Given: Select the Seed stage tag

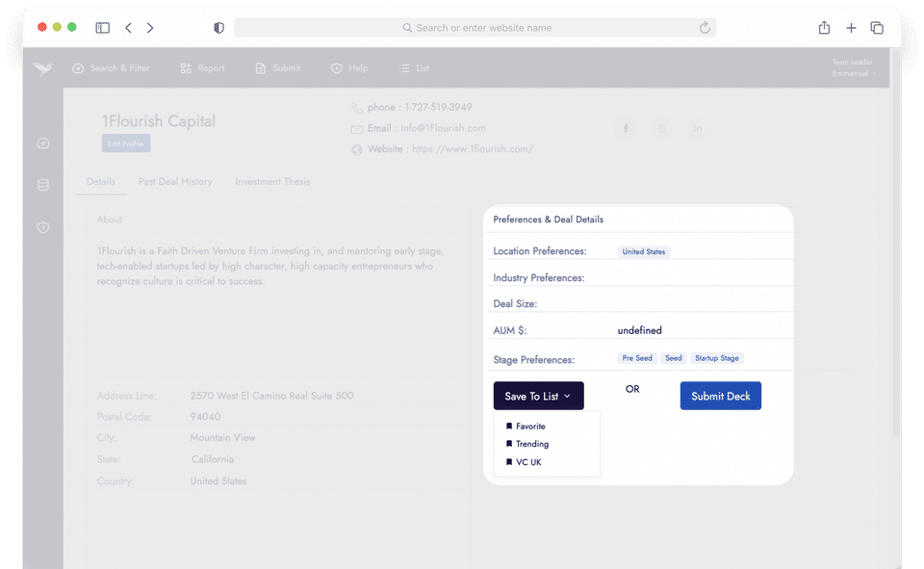Looking at the screenshot, I should tap(673, 358).
